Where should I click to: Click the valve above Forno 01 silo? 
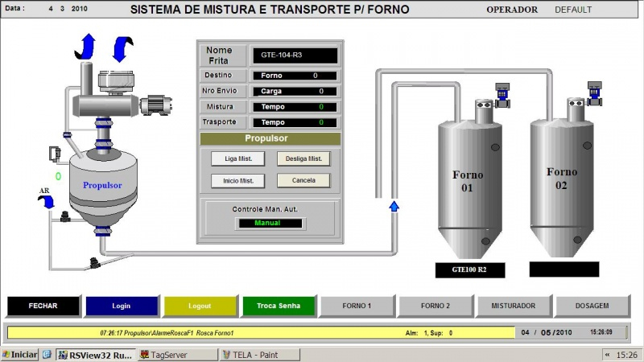tap(503, 94)
